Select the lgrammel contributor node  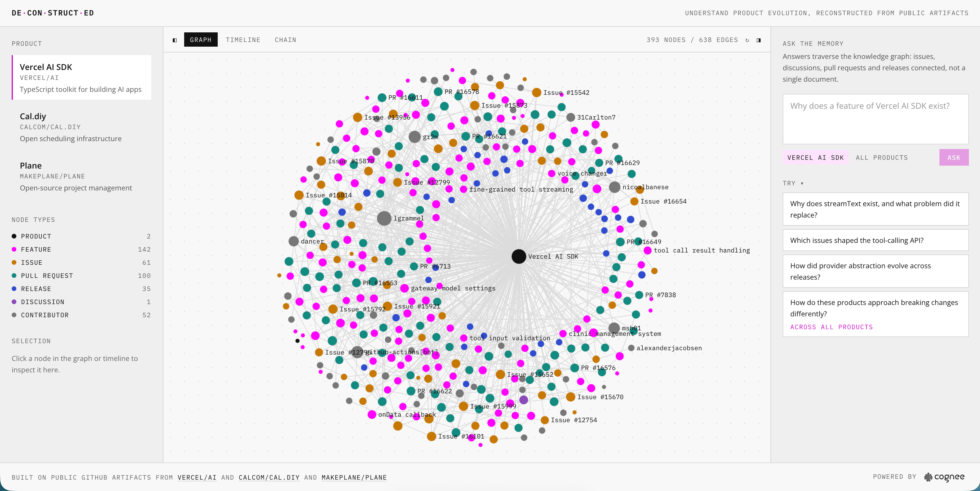coord(384,218)
